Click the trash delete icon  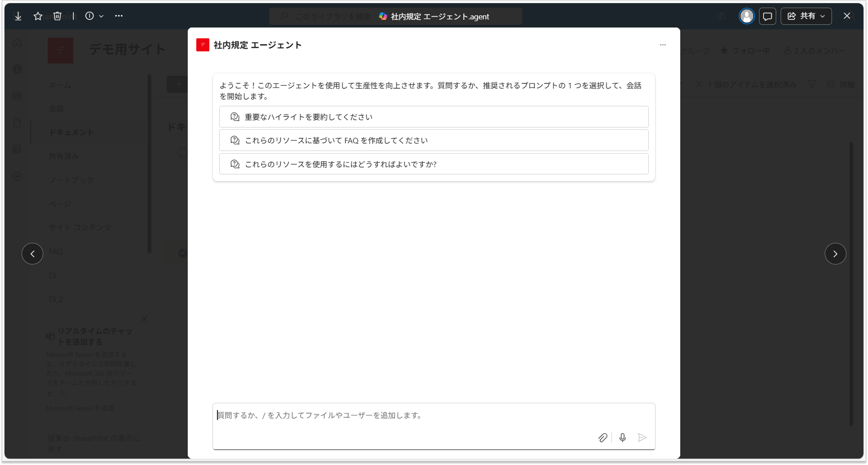click(57, 16)
